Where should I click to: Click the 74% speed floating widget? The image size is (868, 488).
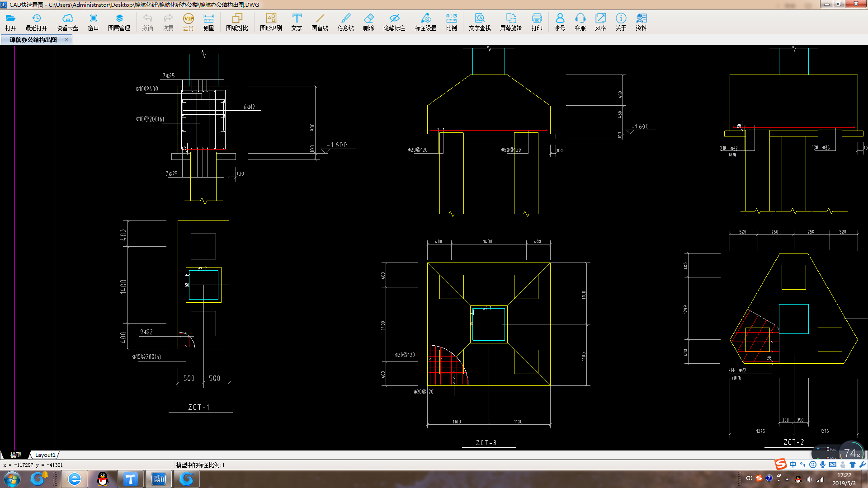click(x=851, y=453)
